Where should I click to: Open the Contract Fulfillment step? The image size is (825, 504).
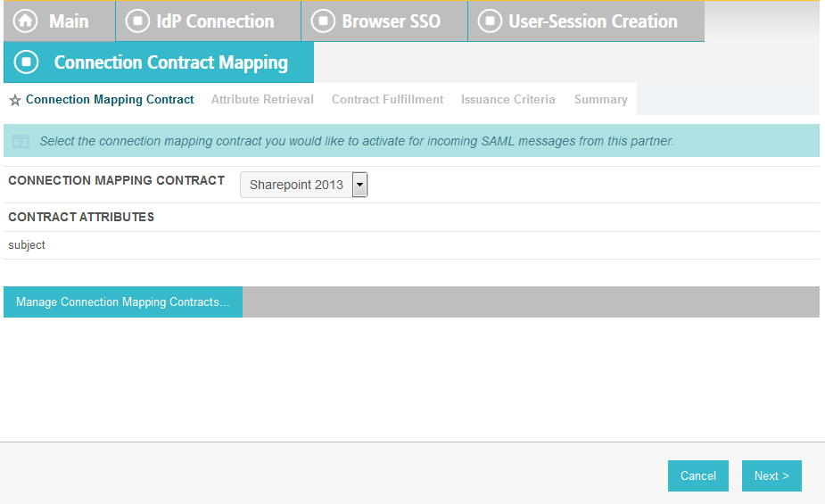(x=387, y=99)
